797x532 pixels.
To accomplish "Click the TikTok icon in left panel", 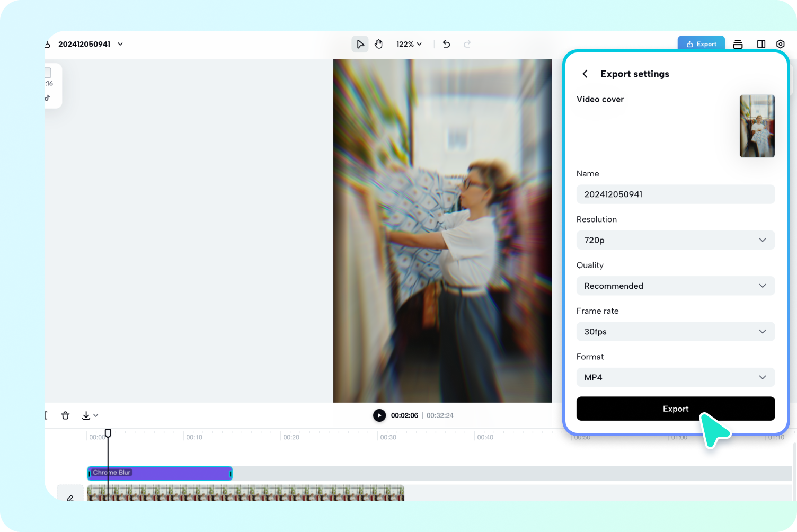I will 48,97.
